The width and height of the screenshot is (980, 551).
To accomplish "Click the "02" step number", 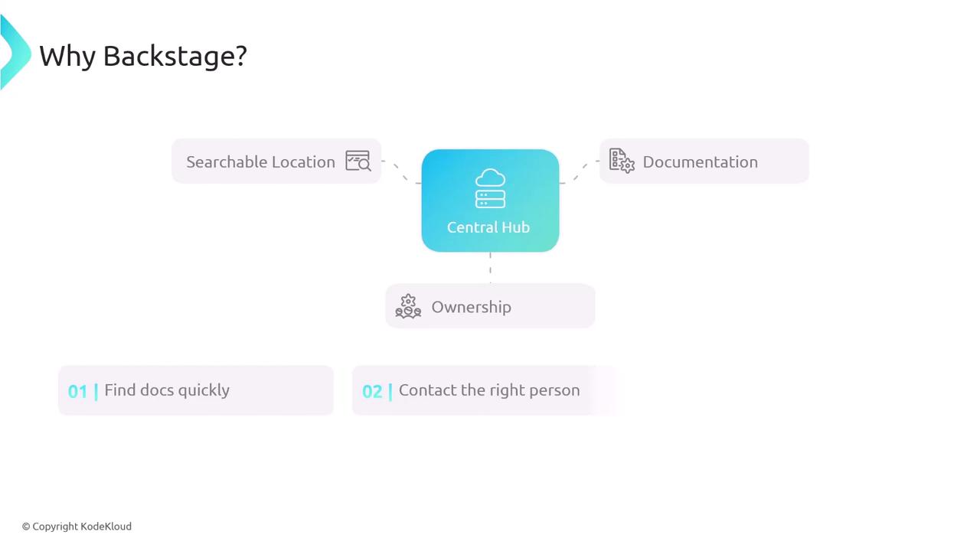I will [x=372, y=391].
